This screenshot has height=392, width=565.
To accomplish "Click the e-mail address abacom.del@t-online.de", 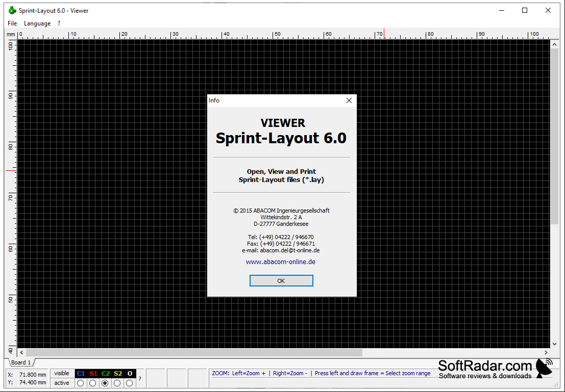I will [290, 250].
